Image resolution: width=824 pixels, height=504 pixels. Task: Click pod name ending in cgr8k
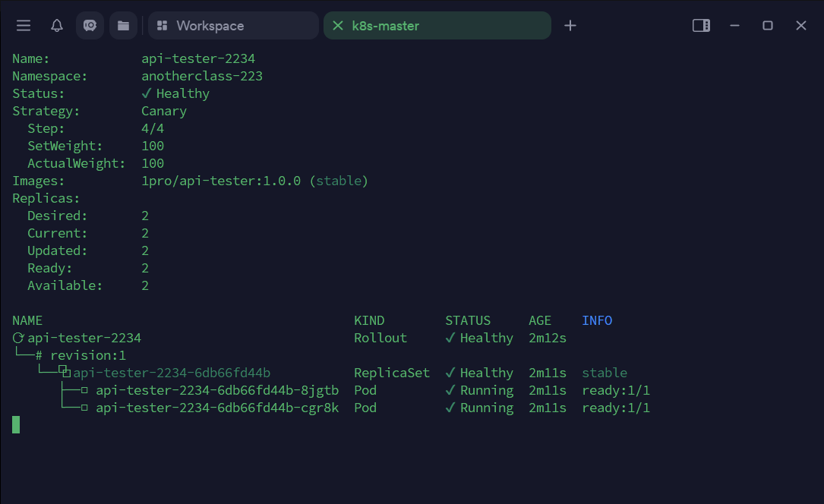click(x=217, y=408)
